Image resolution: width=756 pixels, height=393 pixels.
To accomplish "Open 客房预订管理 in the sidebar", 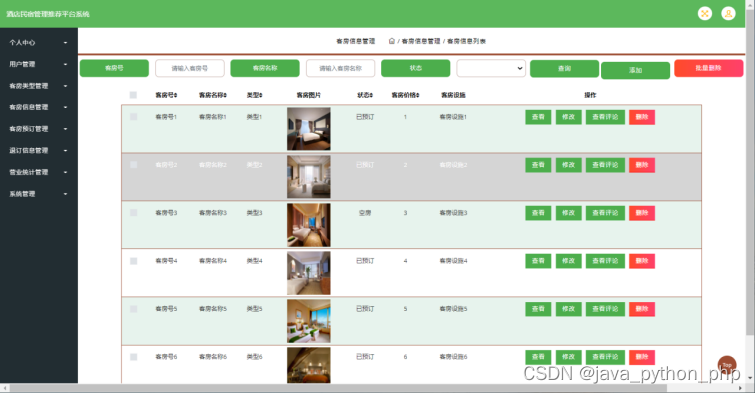I will [x=28, y=129].
